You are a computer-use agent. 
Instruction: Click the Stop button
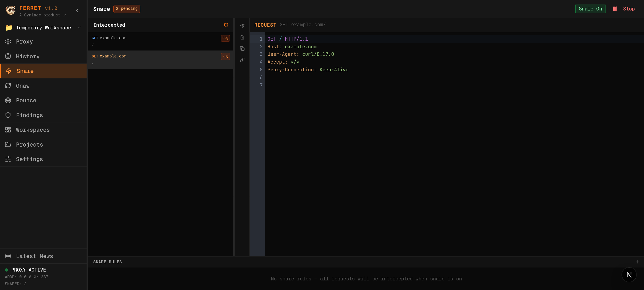(x=624, y=9)
